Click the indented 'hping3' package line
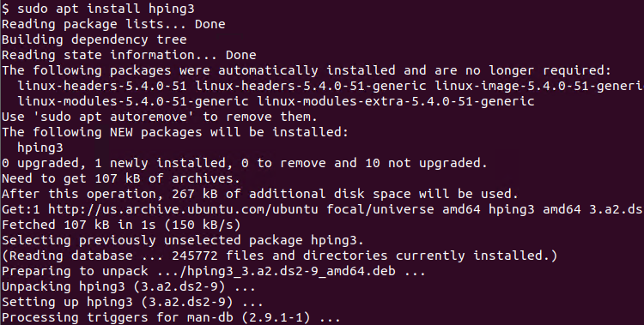Screen dimensions: 644x325 coord(40,147)
